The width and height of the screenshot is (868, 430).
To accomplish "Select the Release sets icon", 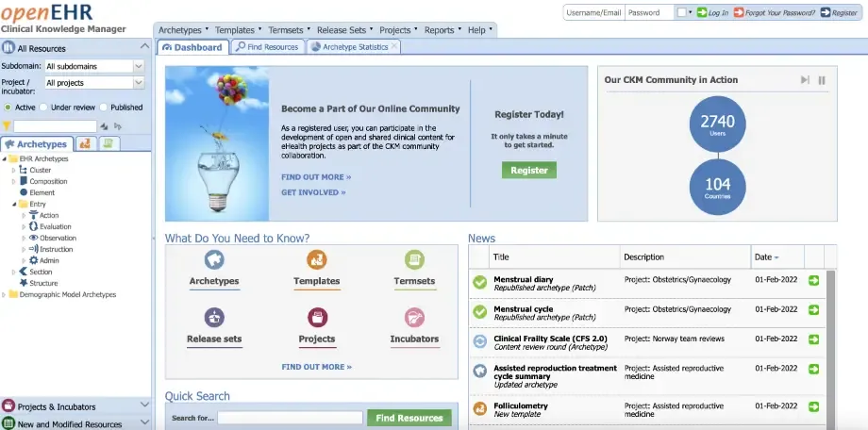I will coord(214,318).
